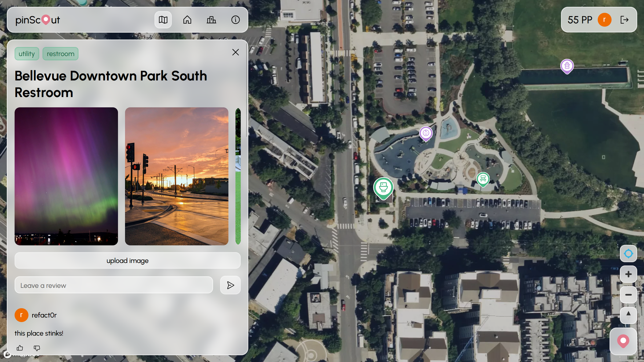Select the purple baby marker near the playground
This screenshot has width=644, height=362.
tap(426, 133)
